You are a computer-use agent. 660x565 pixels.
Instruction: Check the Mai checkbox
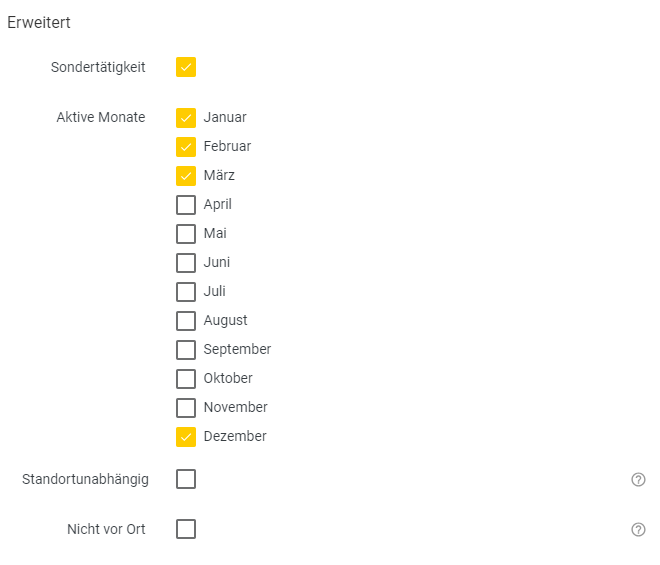coord(186,234)
